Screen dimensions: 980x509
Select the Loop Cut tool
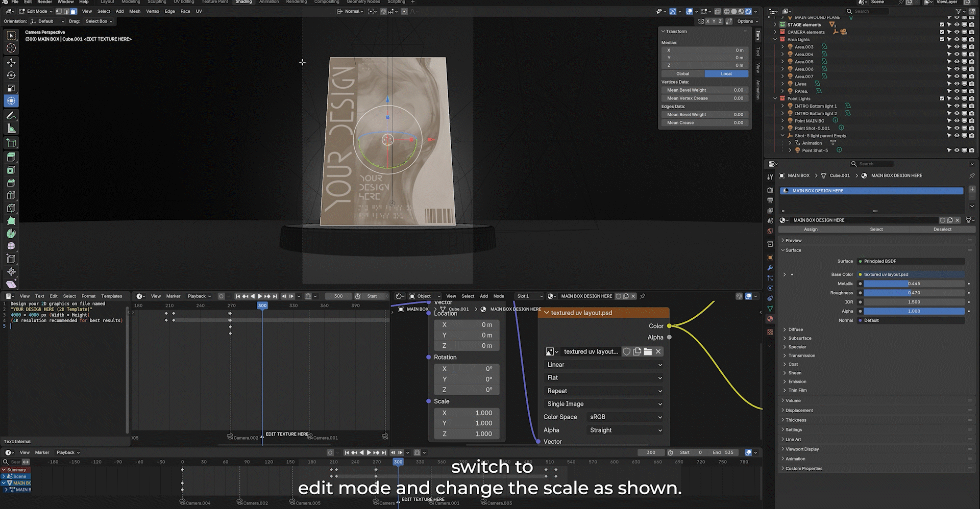[11, 195]
